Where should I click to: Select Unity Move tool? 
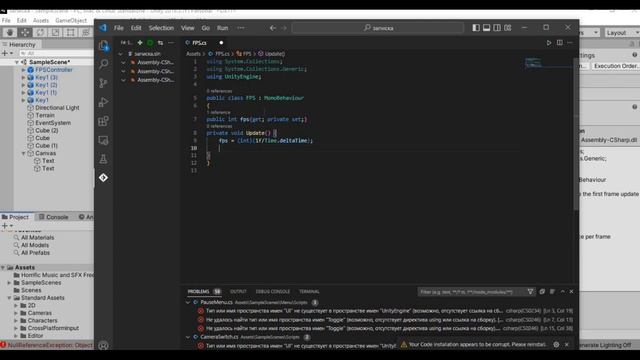(25, 32)
